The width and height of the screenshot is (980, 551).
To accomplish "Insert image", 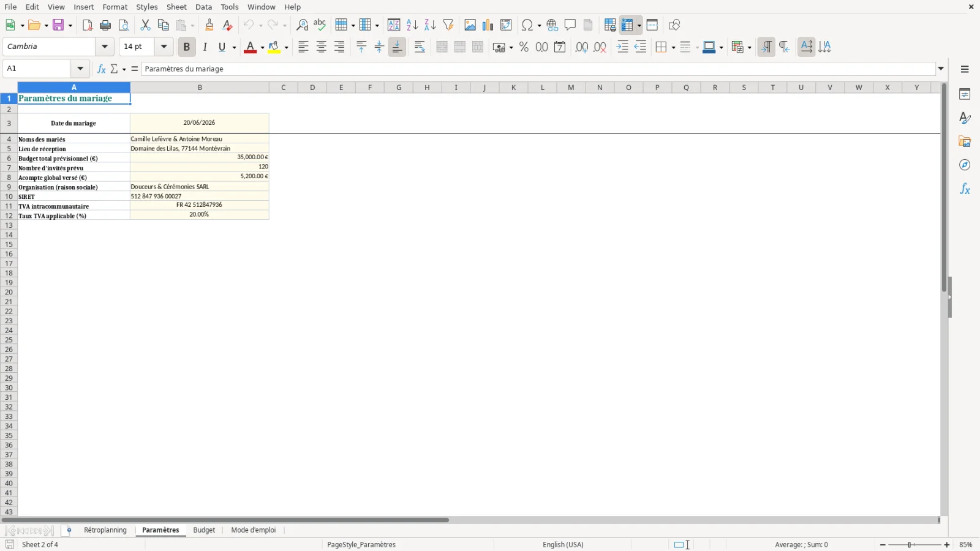I will tap(470, 25).
